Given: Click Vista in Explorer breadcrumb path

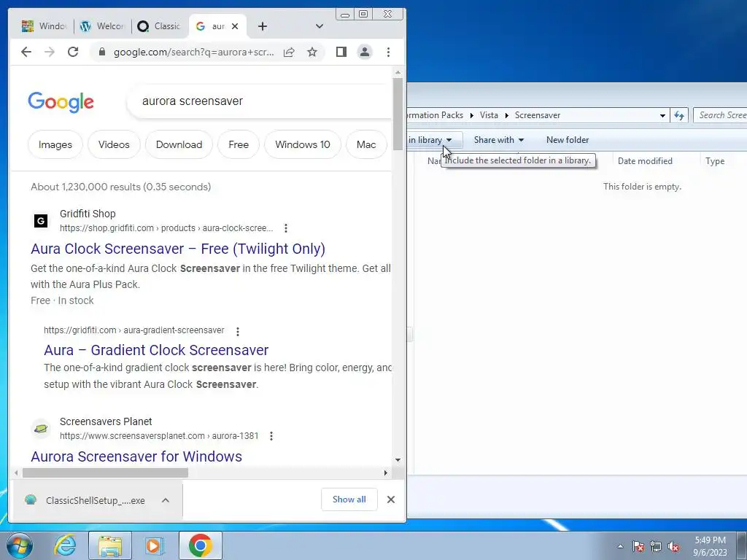Looking at the screenshot, I should [489, 115].
